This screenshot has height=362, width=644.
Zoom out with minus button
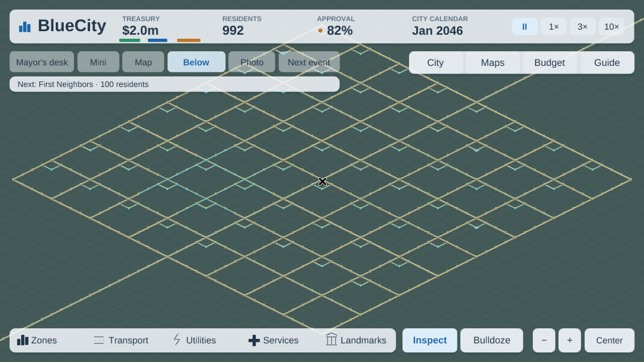[544, 340]
